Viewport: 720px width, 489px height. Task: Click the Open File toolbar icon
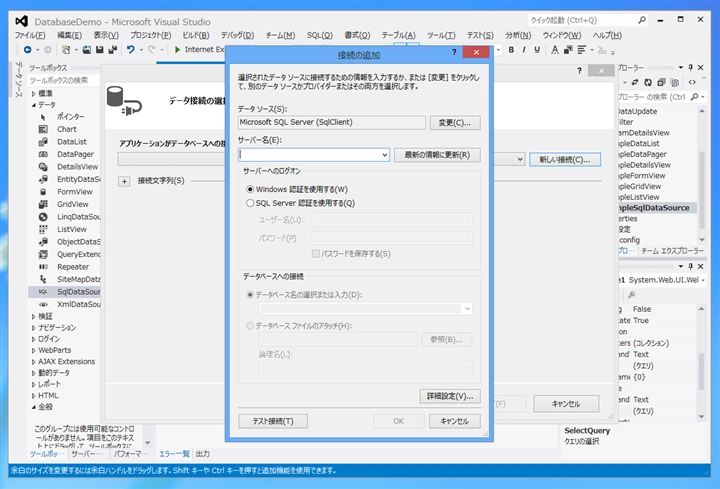point(87,50)
